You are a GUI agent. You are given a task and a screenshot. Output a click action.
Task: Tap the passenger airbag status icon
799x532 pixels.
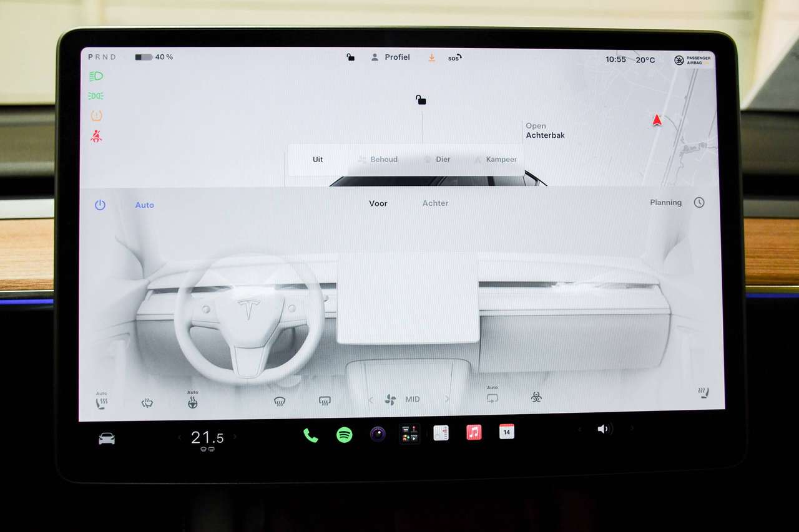coord(693,60)
